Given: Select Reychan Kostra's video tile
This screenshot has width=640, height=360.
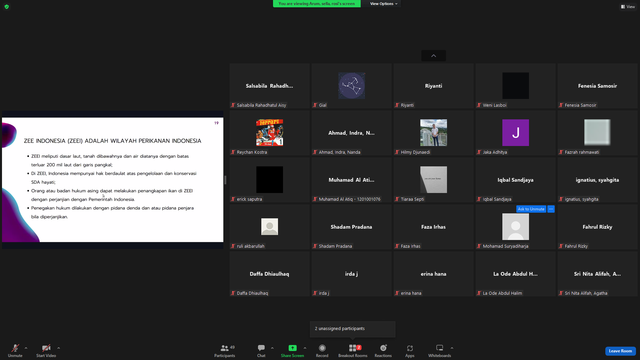Looking at the screenshot, I should (269, 133).
